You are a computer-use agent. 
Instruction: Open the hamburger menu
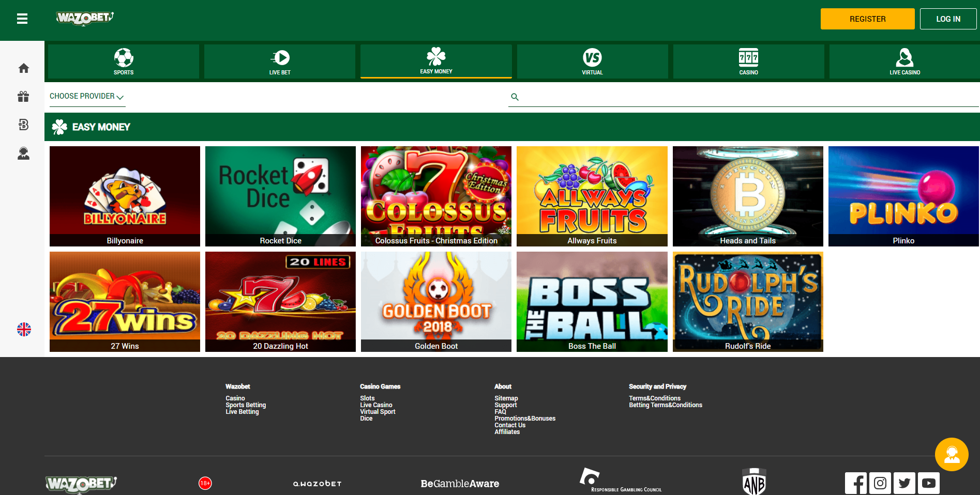click(22, 19)
